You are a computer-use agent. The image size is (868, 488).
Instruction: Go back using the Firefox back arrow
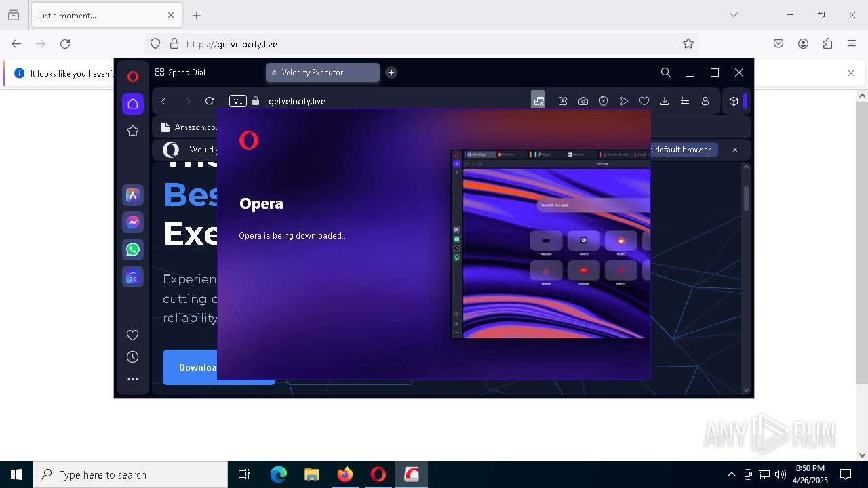[16, 44]
